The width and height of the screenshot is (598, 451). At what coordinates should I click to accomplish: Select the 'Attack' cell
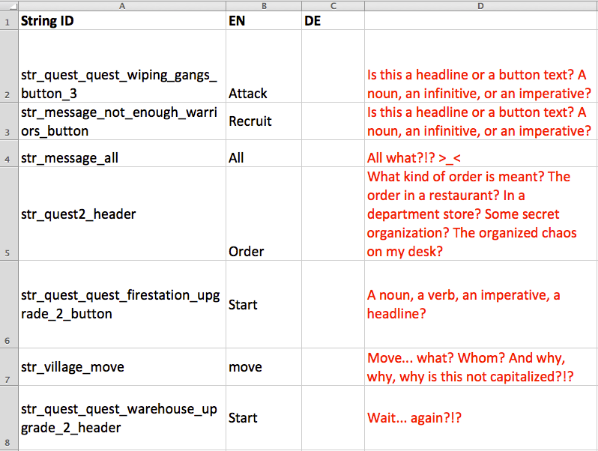click(264, 66)
